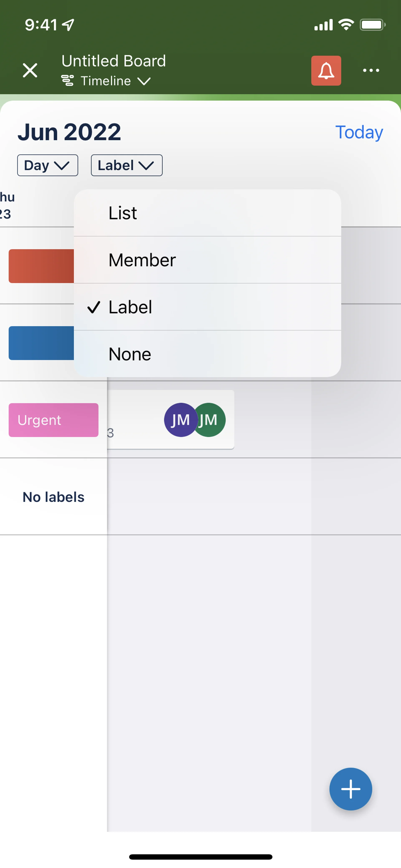The image size is (401, 868).
Task: Tap the Untitled Board title
Action: point(114,61)
